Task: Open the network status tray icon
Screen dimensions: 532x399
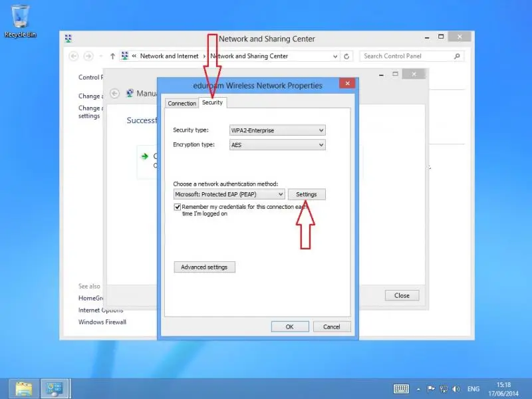Action: tap(443, 388)
